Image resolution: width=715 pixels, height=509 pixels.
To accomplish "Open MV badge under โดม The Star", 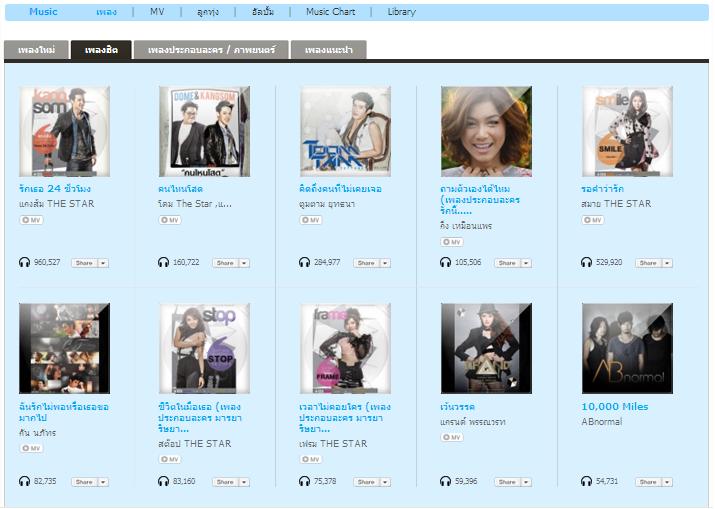I will click(x=170, y=220).
